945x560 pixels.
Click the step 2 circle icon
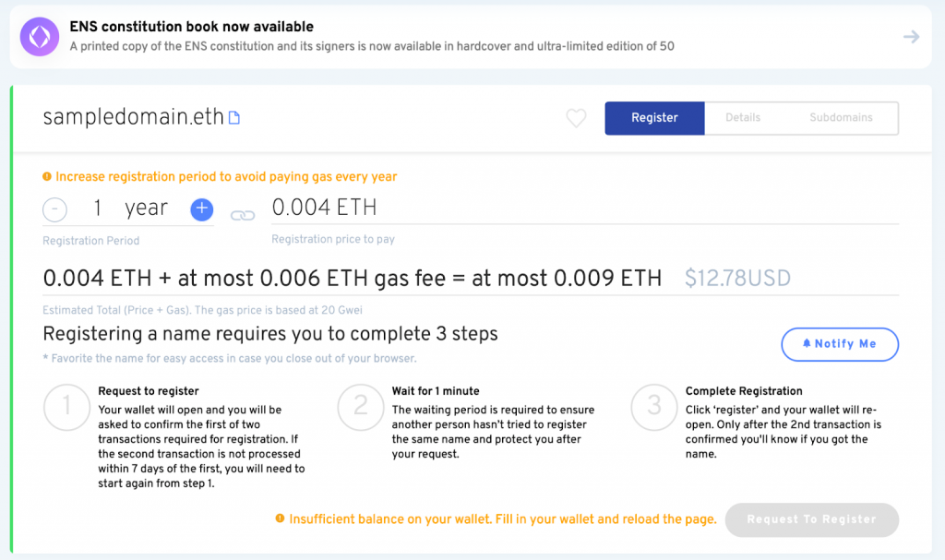pyautogui.click(x=360, y=408)
